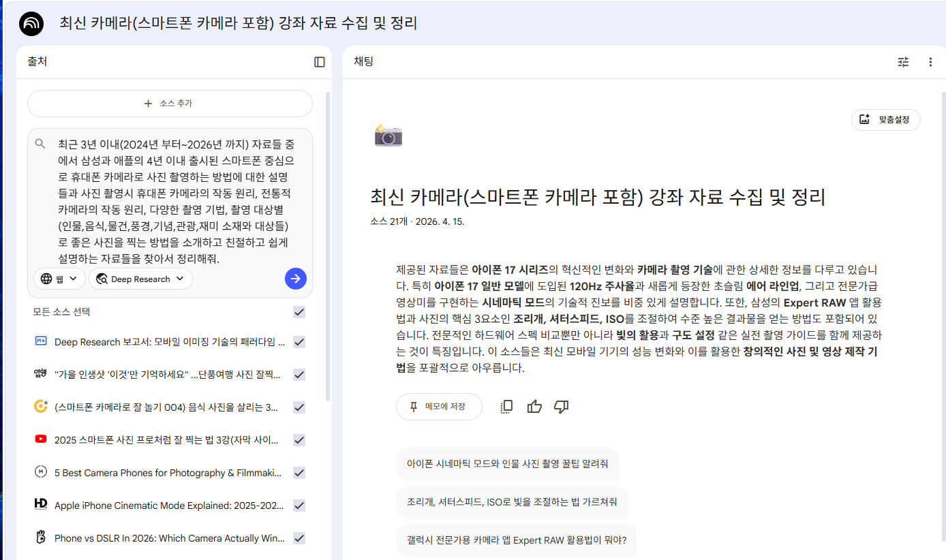Viewport: 946px width, 560px height.
Task: Open the chat more options menu
Action: (x=930, y=62)
